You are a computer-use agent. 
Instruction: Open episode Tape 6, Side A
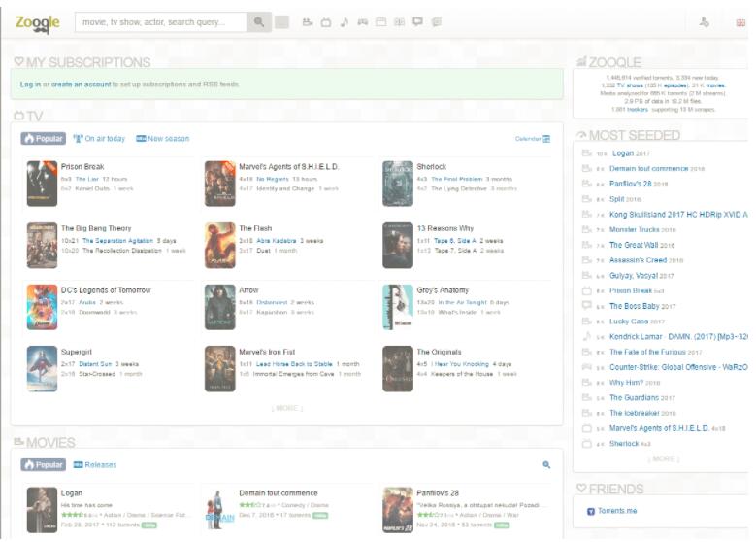click(454, 240)
